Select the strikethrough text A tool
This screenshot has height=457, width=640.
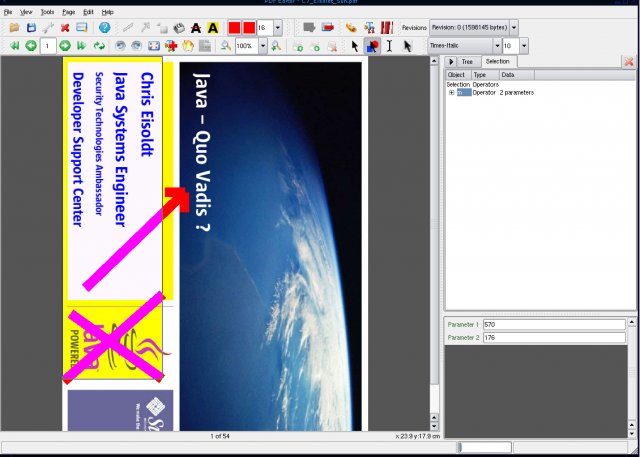196,28
